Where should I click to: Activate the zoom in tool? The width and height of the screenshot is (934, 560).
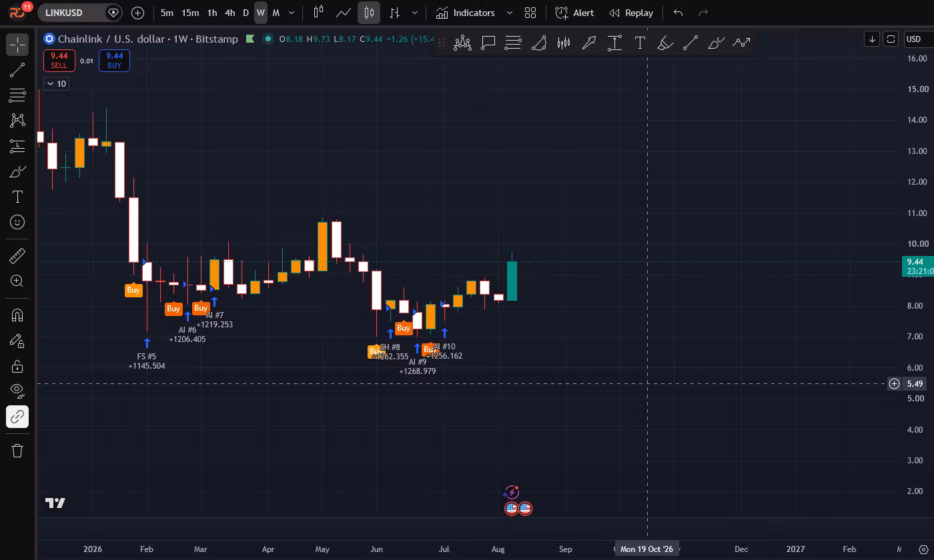tap(17, 281)
